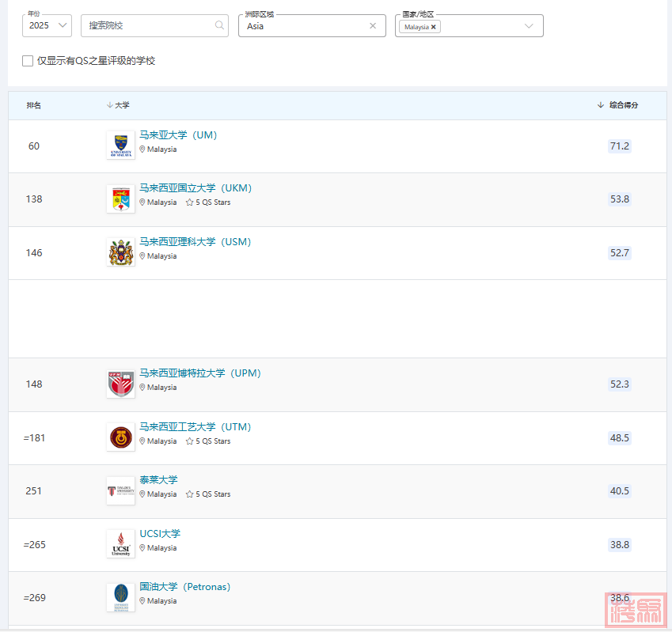
Task: Open the 马来亚大学 (UM) link
Action: 178,135
